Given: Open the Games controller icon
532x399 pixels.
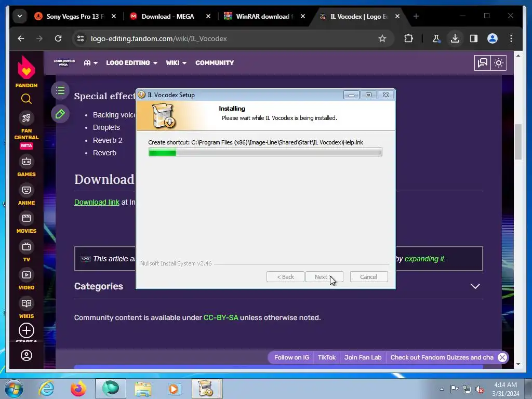Looking at the screenshot, I should point(26,162).
